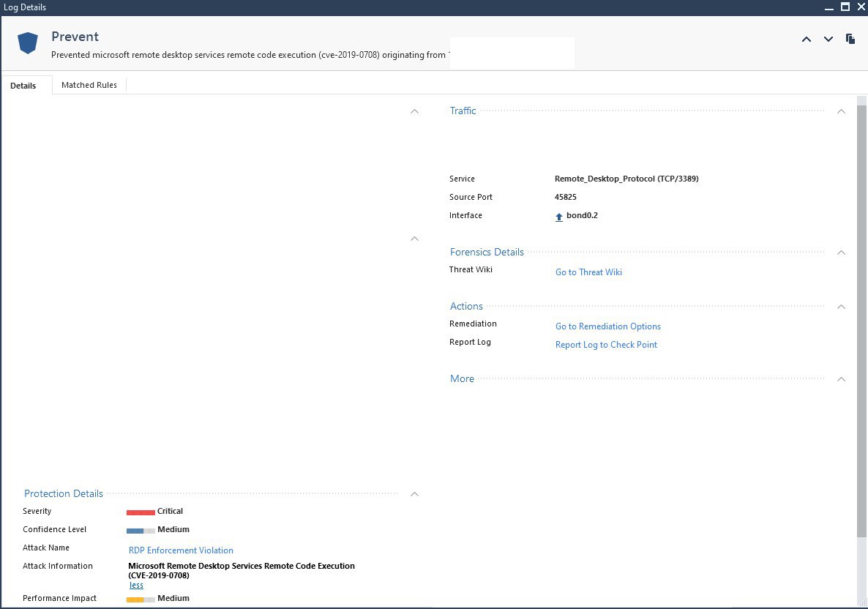Collapse the More section
The width and height of the screenshot is (868, 609).
(x=841, y=379)
